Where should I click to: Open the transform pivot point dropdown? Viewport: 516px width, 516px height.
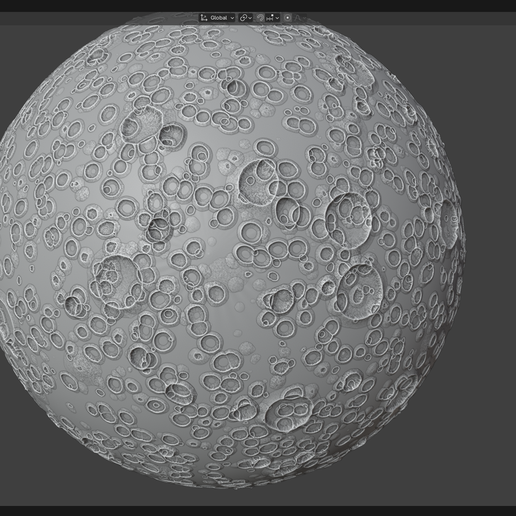(x=246, y=18)
